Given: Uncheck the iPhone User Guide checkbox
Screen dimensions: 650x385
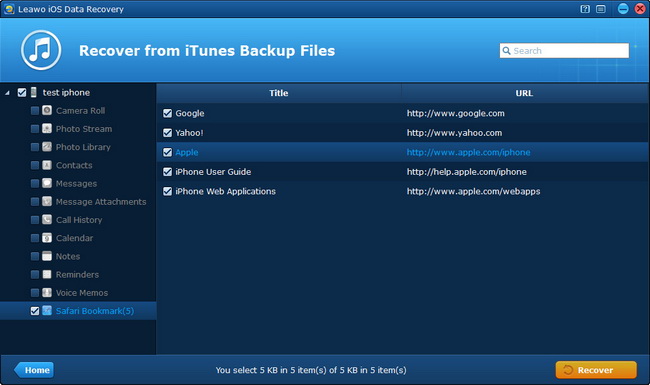Looking at the screenshot, I should coord(167,172).
